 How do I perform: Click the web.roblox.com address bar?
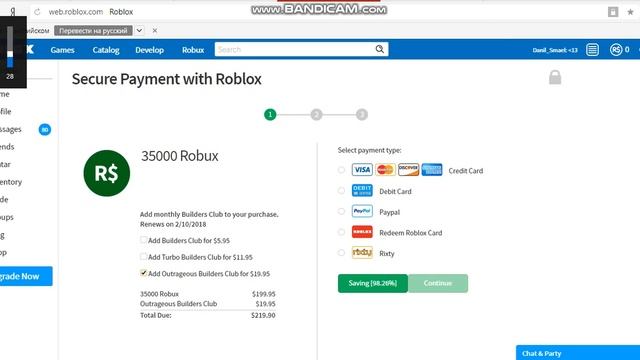pos(76,12)
